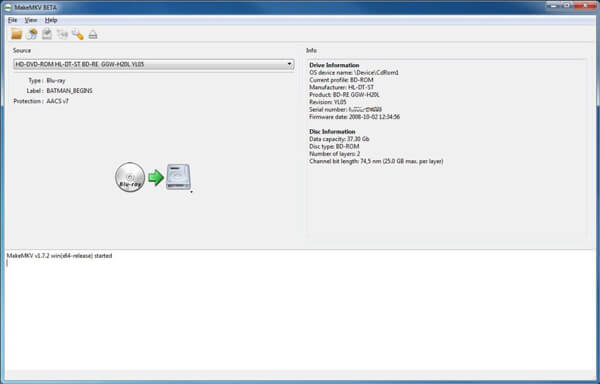600x384 pixels.
Task: Open Preferences via the wrench icon
Action: click(x=78, y=34)
